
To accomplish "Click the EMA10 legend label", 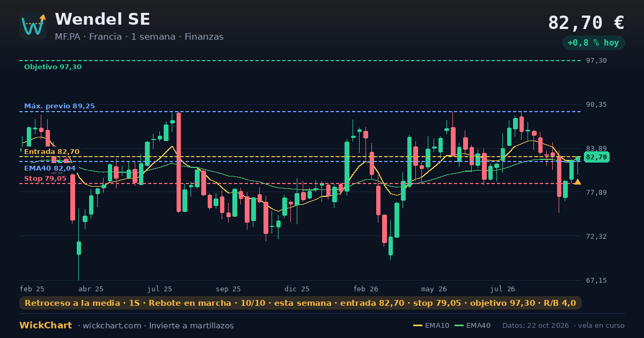I will click(x=437, y=326).
